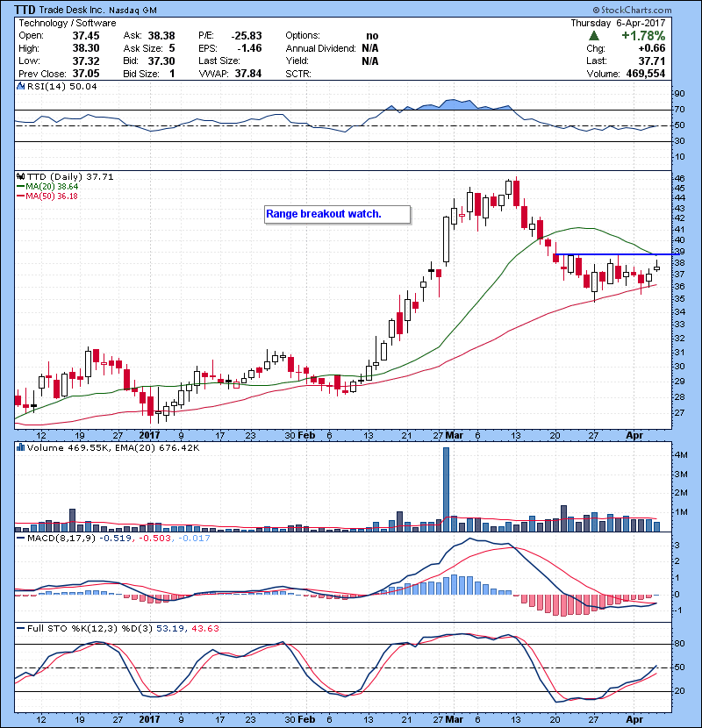This screenshot has height=728, width=702.
Task: Click 'Volume 469.55K, EMA(20) 676.42K' label
Action: pyautogui.click(x=113, y=447)
